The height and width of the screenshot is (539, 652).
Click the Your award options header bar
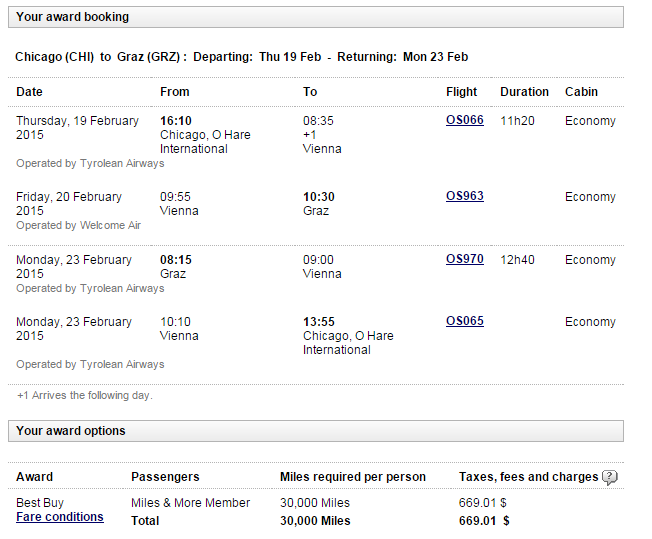click(x=316, y=431)
